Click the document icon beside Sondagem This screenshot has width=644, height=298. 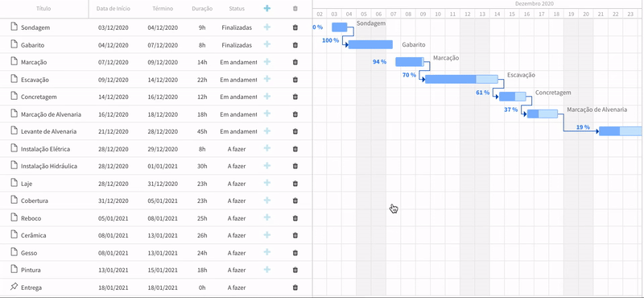coord(14,27)
